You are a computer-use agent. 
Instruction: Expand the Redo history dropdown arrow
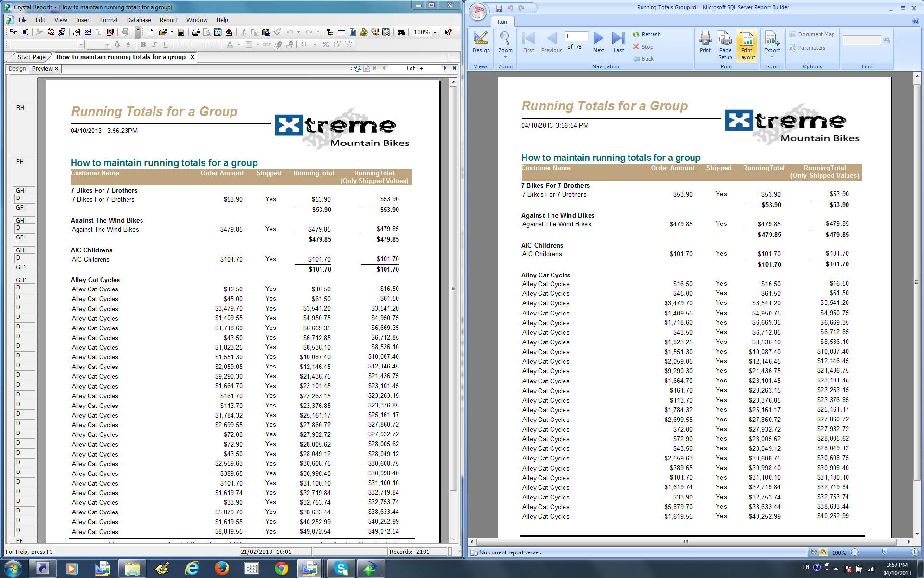pyautogui.click(x=318, y=32)
